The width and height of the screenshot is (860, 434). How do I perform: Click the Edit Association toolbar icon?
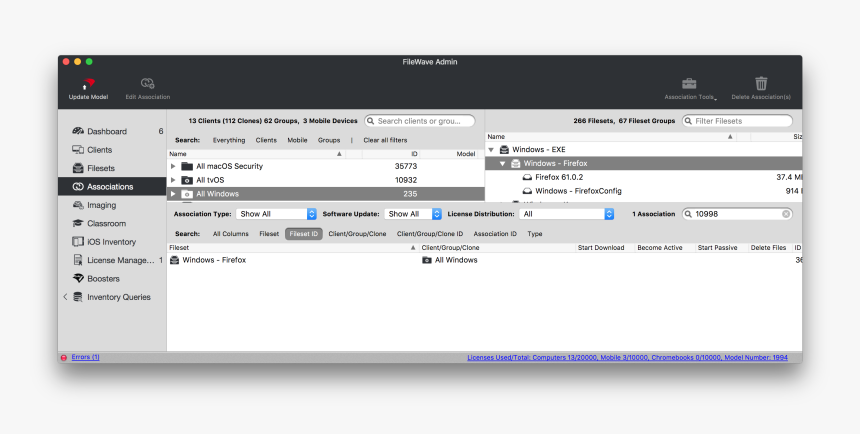pyautogui.click(x=147, y=83)
